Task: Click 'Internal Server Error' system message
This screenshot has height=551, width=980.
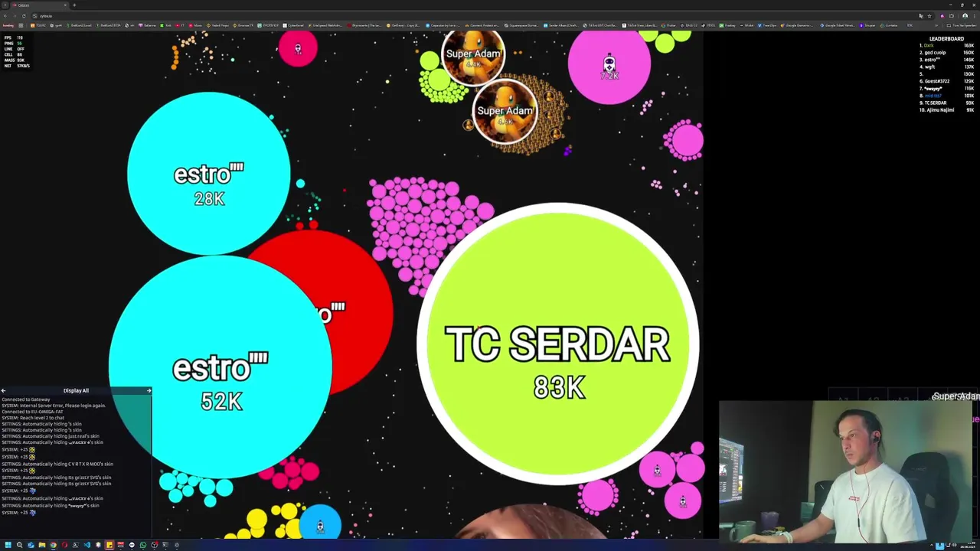Action: [54, 406]
